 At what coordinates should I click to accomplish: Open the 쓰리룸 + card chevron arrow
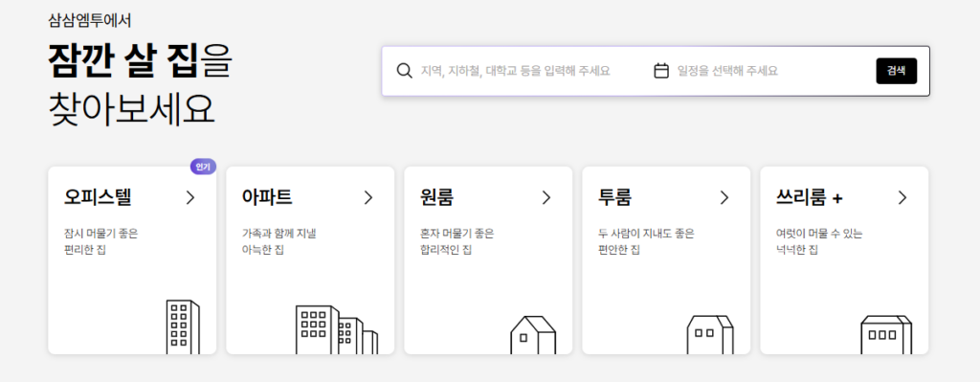pos(902,197)
